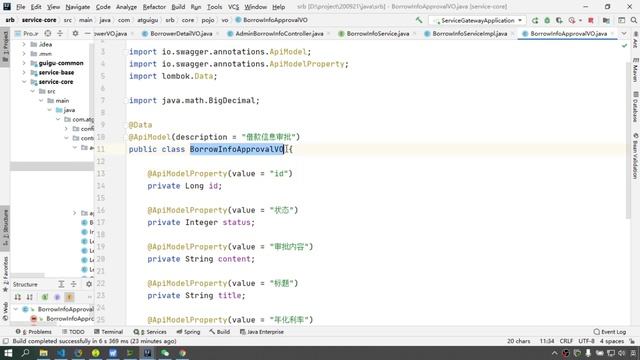This screenshot has height=360, width=640.
Task: Open the Windows Start menu
Action: (x=8, y=353)
